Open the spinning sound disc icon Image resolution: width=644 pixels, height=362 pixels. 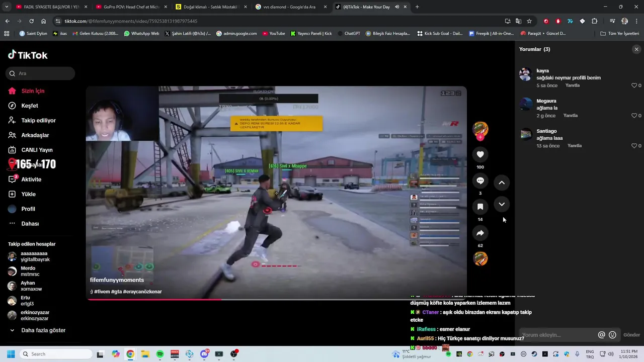[x=480, y=259]
